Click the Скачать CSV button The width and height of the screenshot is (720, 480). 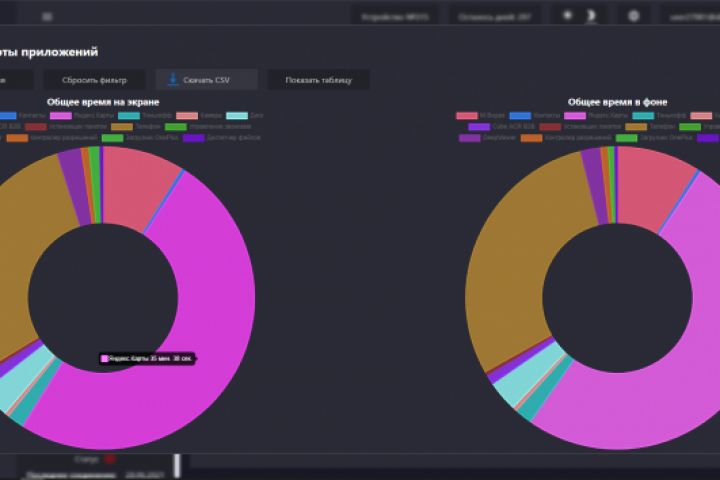[x=207, y=80]
